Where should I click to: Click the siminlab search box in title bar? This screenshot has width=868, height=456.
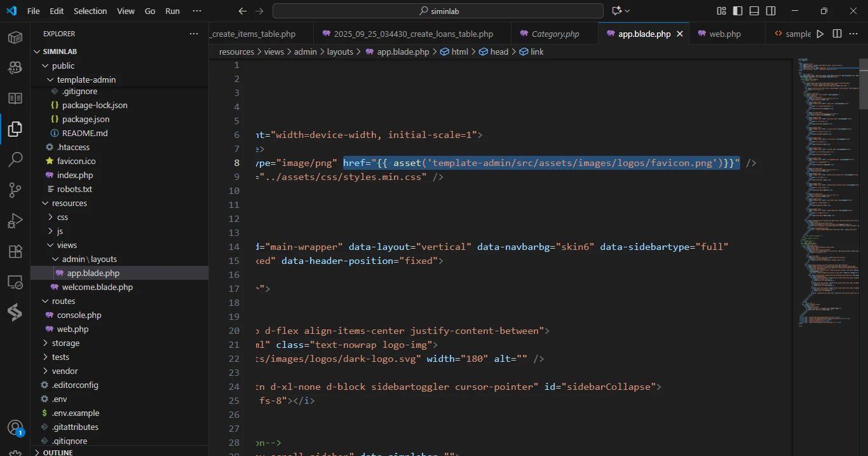coord(438,11)
